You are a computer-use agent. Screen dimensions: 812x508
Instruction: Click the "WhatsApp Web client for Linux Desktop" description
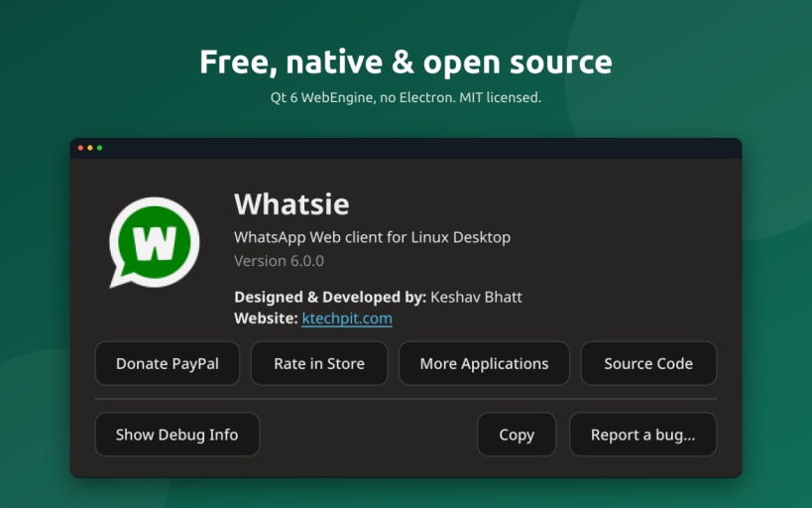click(373, 237)
